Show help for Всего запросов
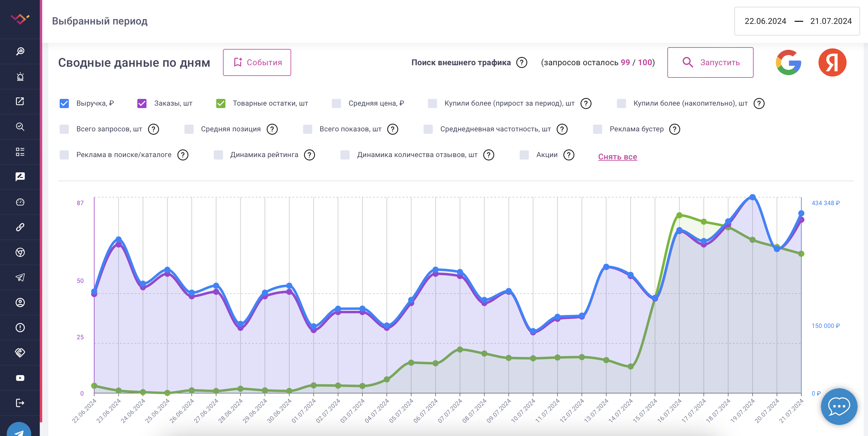 tap(153, 129)
